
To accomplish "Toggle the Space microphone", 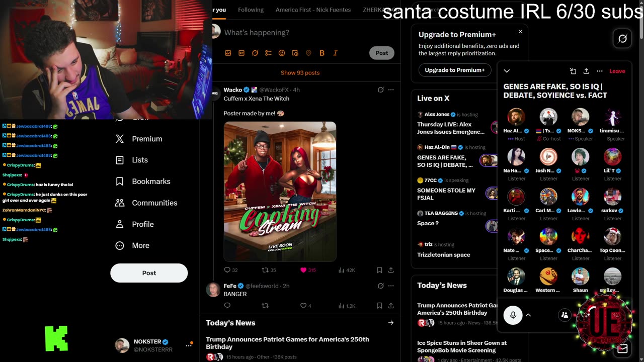I will (x=513, y=315).
